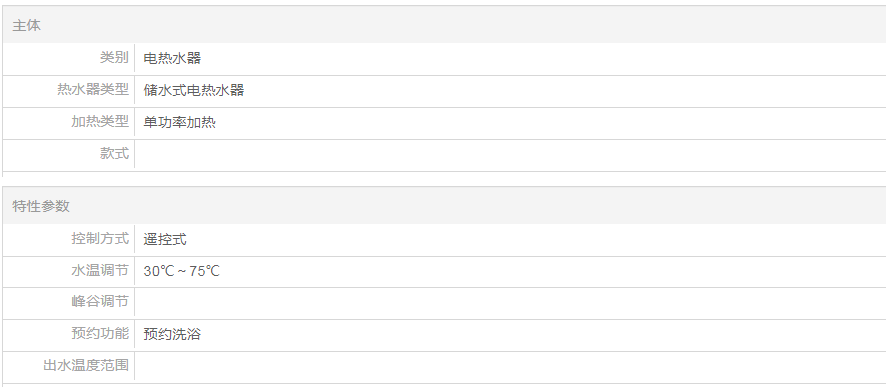
Task: Click the 预约功能 label
Action: click(x=100, y=333)
